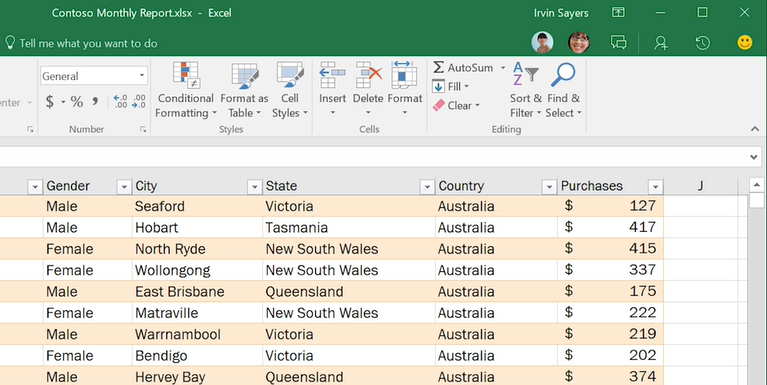Viewport: 767px width, 385px height.
Task: Select the purchases value 417
Action: click(x=610, y=227)
